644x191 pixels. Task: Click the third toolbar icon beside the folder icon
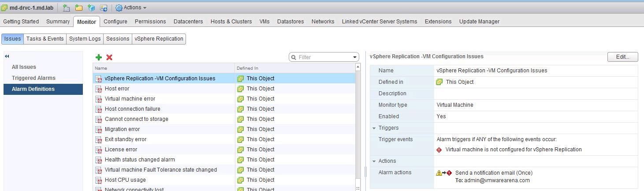[91, 7]
